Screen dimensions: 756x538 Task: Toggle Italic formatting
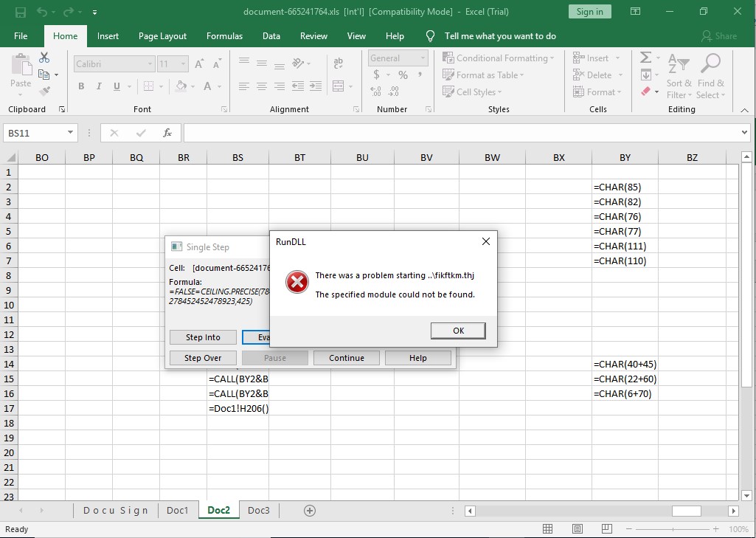coord(99,86)
